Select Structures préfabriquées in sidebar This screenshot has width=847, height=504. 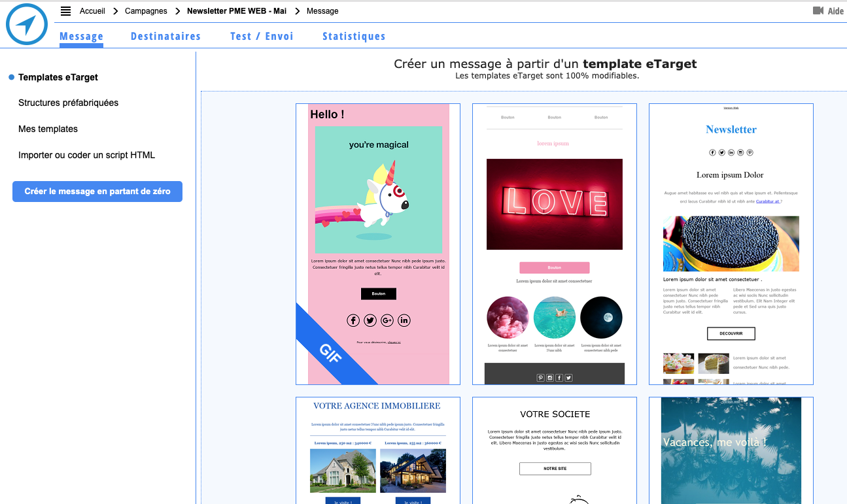69,103
